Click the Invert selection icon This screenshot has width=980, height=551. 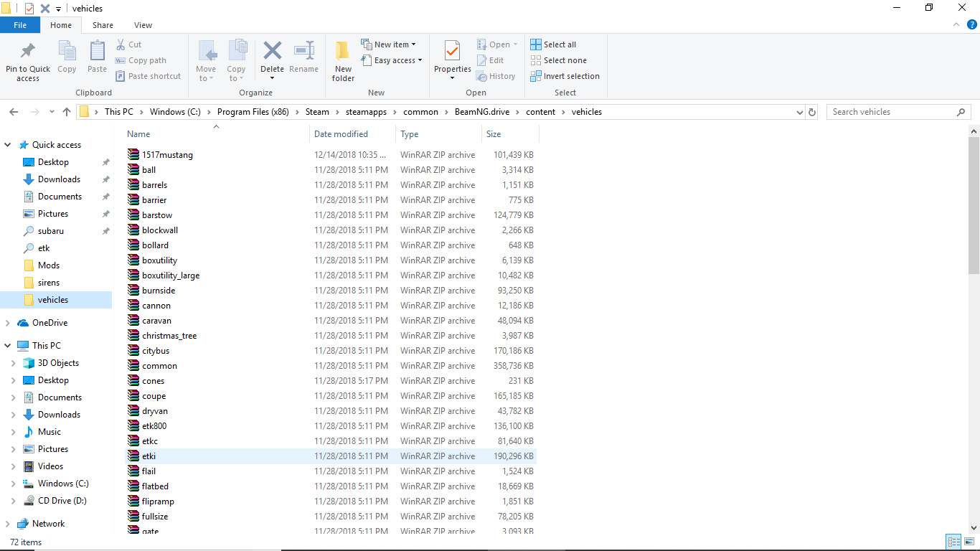click(x=536, y=76)
